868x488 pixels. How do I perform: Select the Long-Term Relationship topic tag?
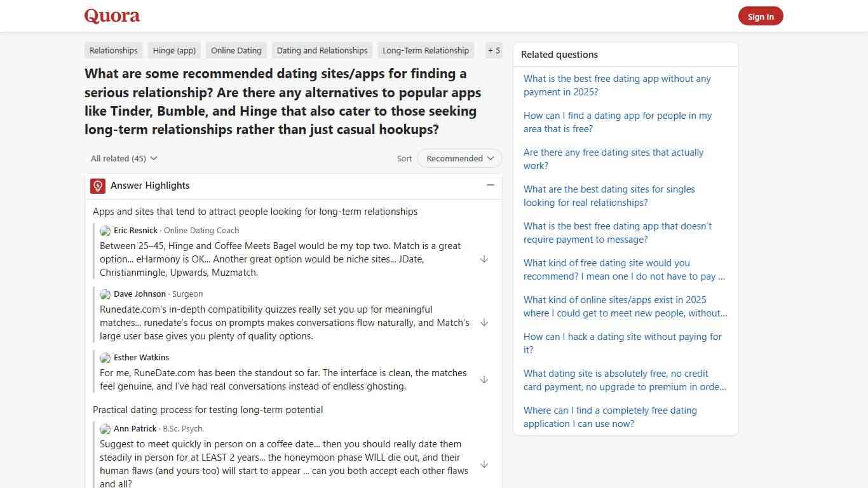click(425, 50)
